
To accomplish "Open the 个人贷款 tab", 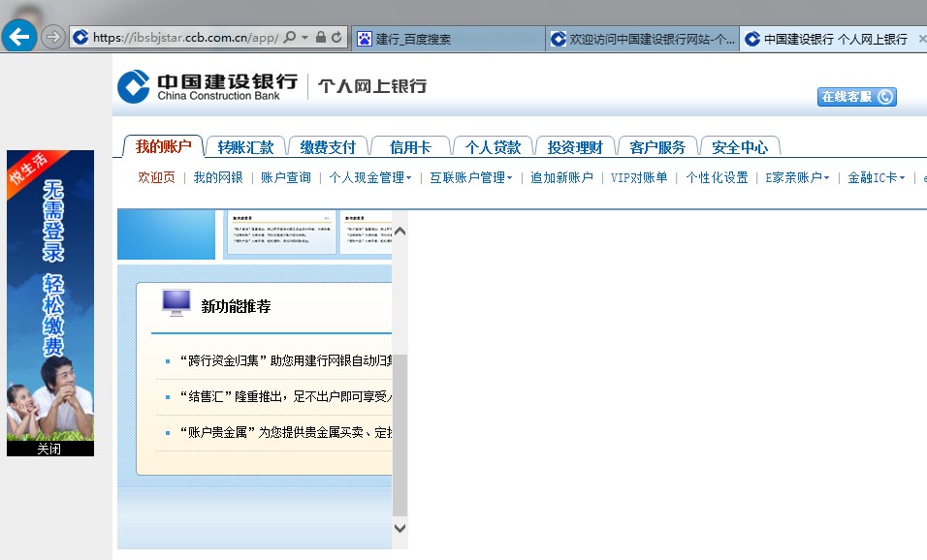I will [x=493, y=147].
